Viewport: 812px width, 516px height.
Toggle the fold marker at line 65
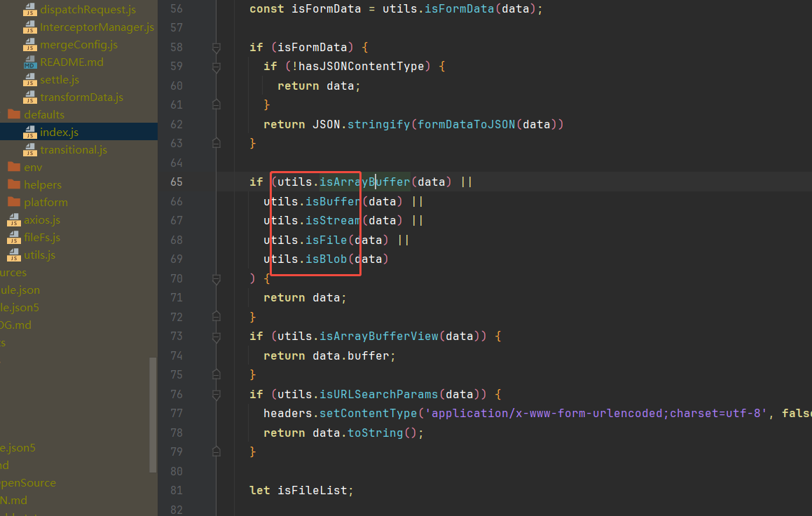pos(216,182)
